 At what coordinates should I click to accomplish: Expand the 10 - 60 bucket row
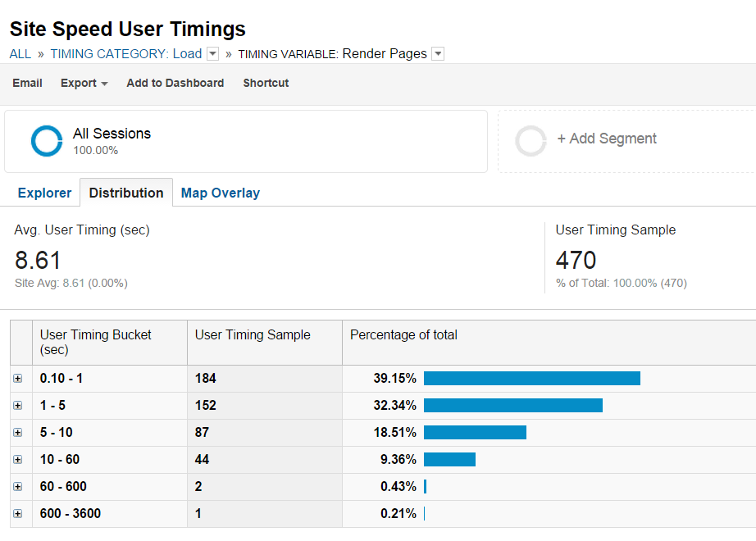tap(18, 460)
